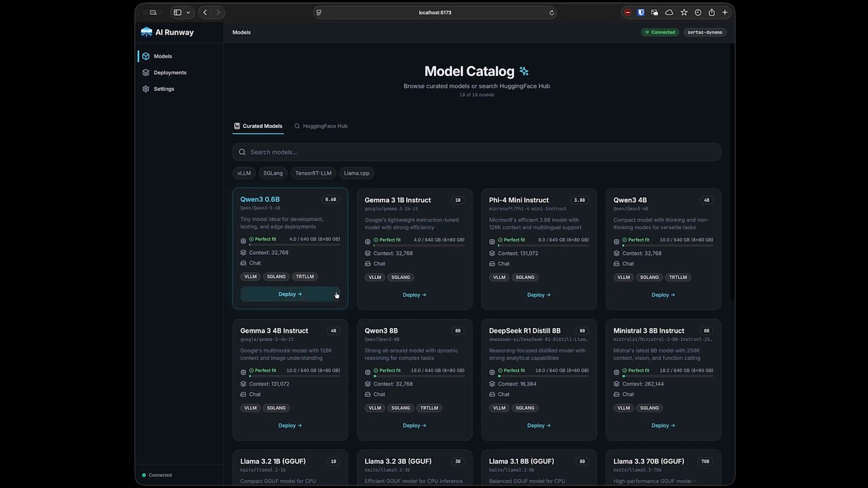This screenshot has height=488, width=868.
Task: Deploy the DeepSeek R1 Distill 8B model
Action: click(x=539, y=426)
